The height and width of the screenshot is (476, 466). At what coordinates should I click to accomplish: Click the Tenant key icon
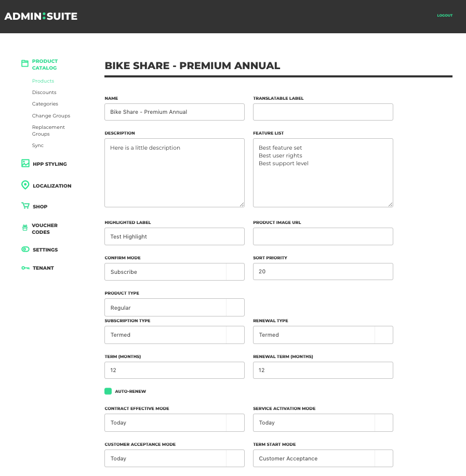tap(25, 268)
